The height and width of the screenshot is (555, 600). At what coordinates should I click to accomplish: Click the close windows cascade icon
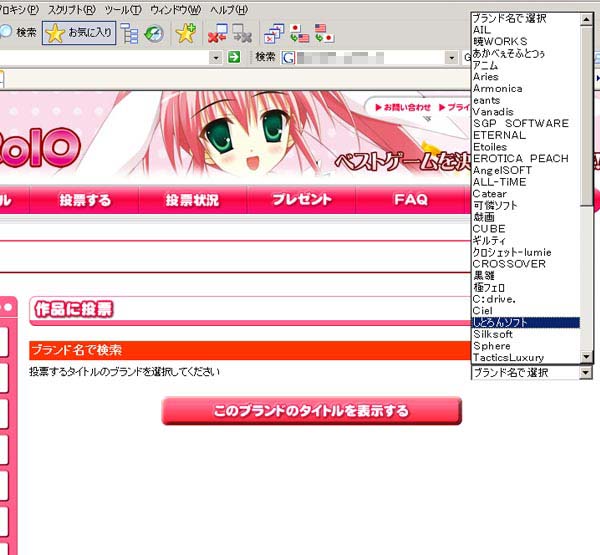(x=274, y=33)
